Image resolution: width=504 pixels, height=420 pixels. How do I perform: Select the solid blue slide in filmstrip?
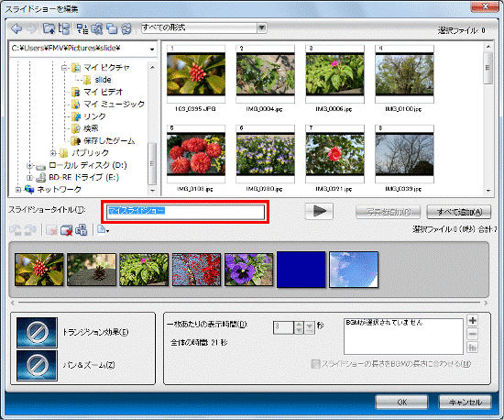tap(301, 270)
